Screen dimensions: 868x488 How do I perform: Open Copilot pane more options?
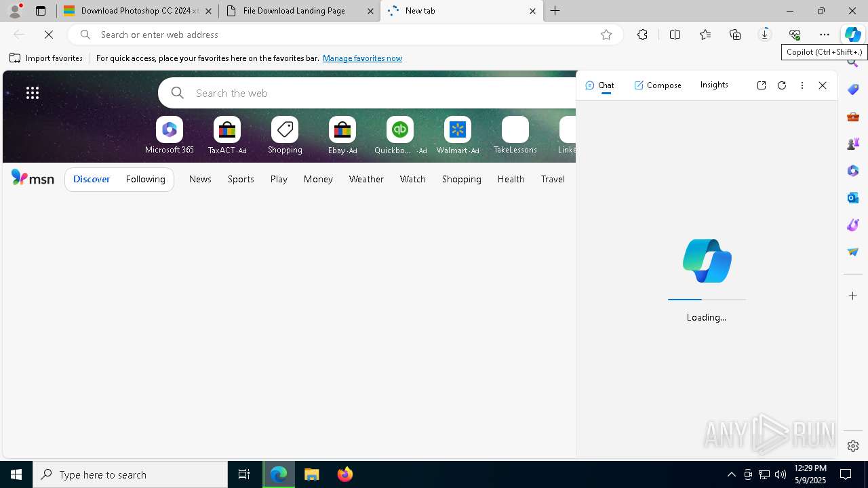(x=802, y=85)
